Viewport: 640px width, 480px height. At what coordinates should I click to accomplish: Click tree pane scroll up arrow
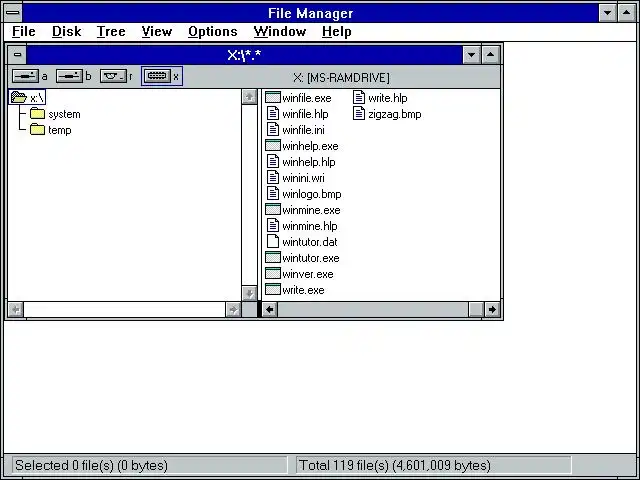[x=249, y=97]
